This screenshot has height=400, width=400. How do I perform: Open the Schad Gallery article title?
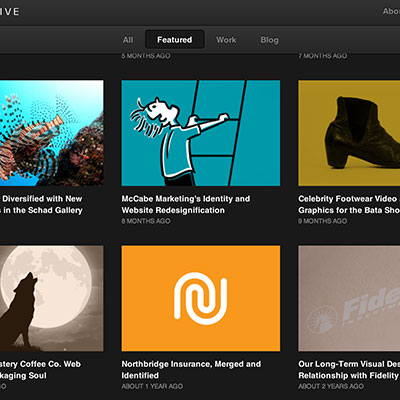point(41,204)
